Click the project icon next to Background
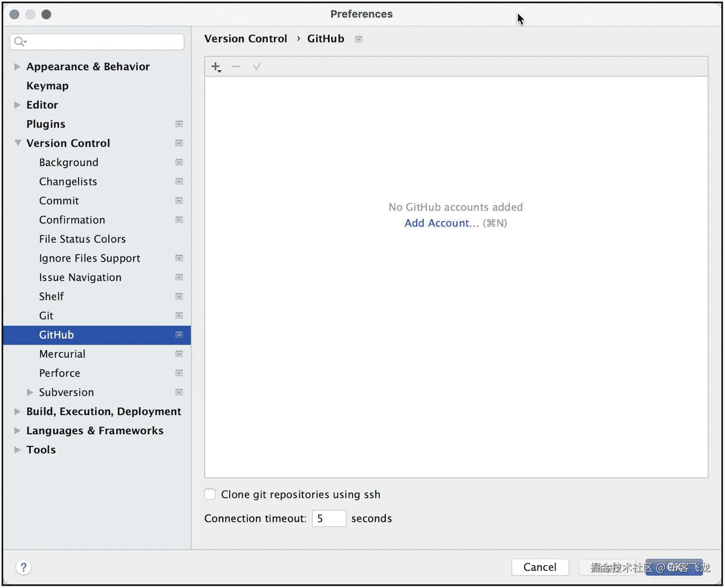The image size is (725, 588). coord(179,162)
